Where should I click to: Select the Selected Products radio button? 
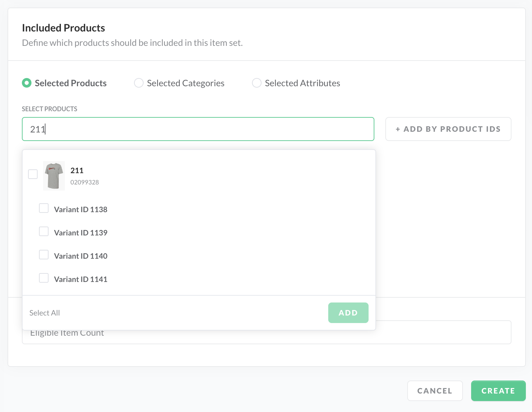click(27, 83)
